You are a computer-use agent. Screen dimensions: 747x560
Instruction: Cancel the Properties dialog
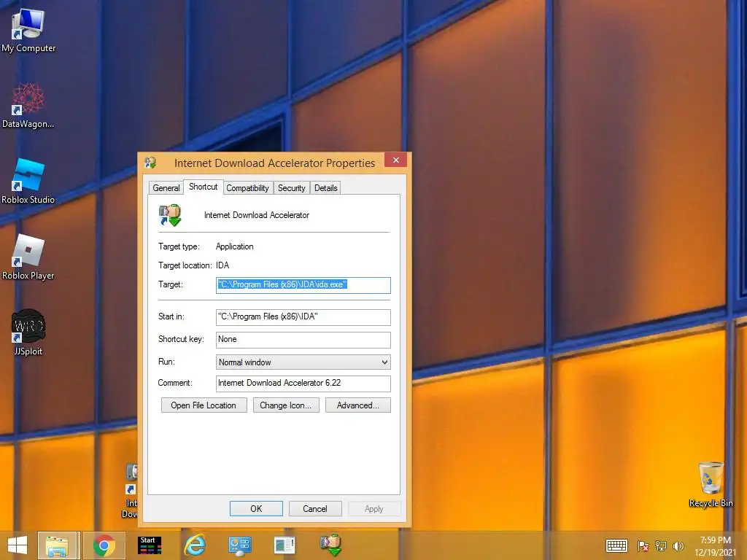pyautogui.click(x=315, y=508)
